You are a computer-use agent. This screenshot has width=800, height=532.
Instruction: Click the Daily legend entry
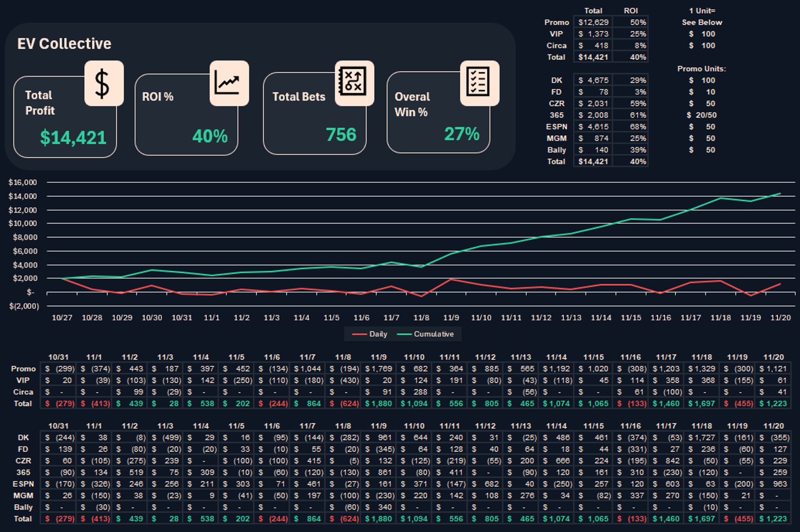(x=370, y=334)
